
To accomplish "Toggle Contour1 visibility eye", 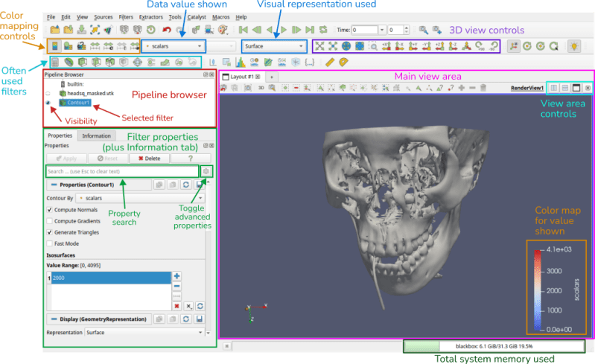I will coord(48,103).
